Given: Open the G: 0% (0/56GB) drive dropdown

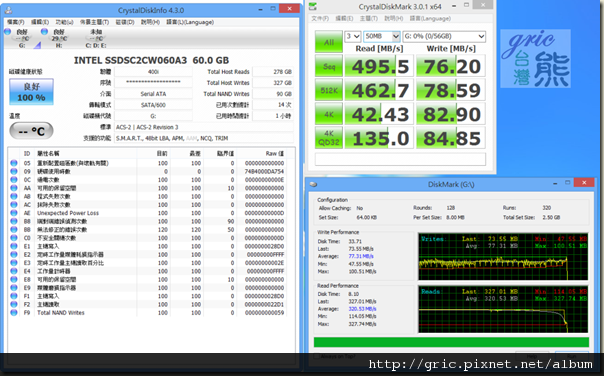Looking at the screenshot, I should tap(444, 36).
